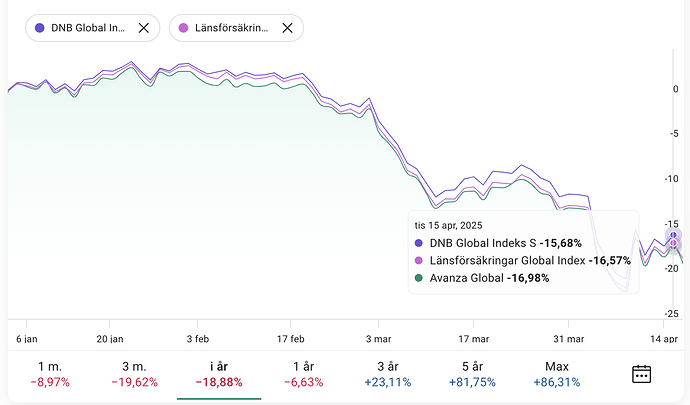Click the green Avanza Global legend dot
The image size is (690, 405).
[x=419, y=277]
